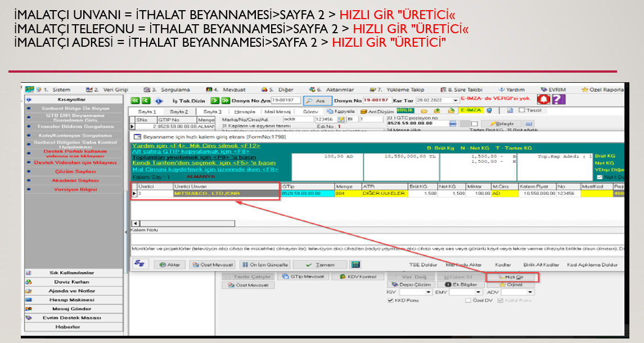This screenshot has height=343, width=644.
Task: Open Çözüm Sayfası shortcut link
Action: click(75, 171)
